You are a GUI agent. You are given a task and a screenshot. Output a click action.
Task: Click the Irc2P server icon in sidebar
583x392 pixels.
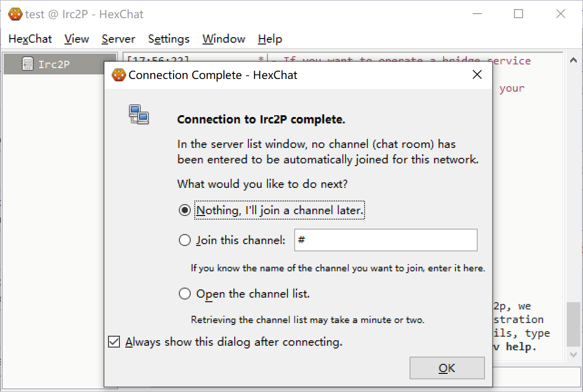[28, 64]
